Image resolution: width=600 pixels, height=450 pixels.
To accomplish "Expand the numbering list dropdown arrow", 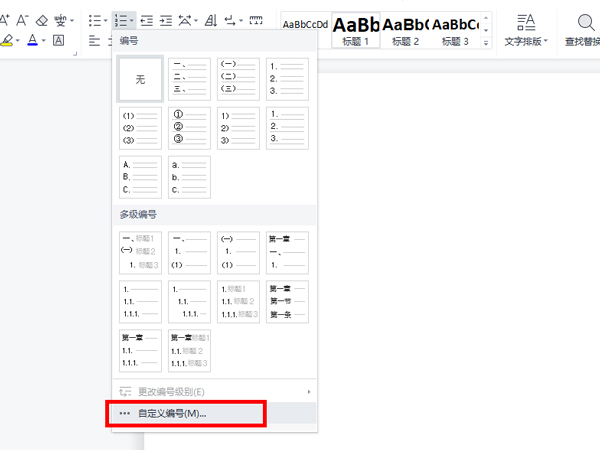I will pos(131,20).
